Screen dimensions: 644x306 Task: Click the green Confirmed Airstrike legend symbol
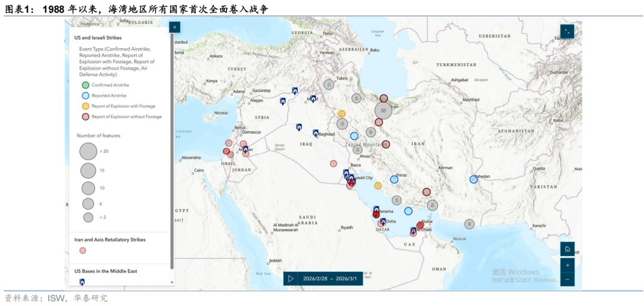click(x=85, y=85)
